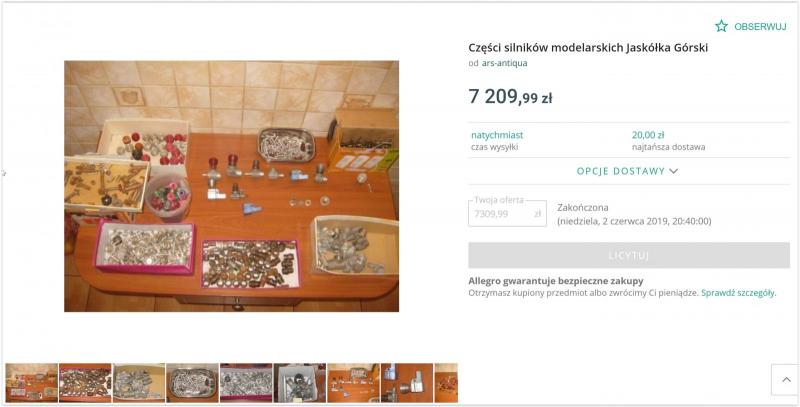Select the partially visible last thumbnail
The width and height of the screenshot is (800, 407).
446,383
